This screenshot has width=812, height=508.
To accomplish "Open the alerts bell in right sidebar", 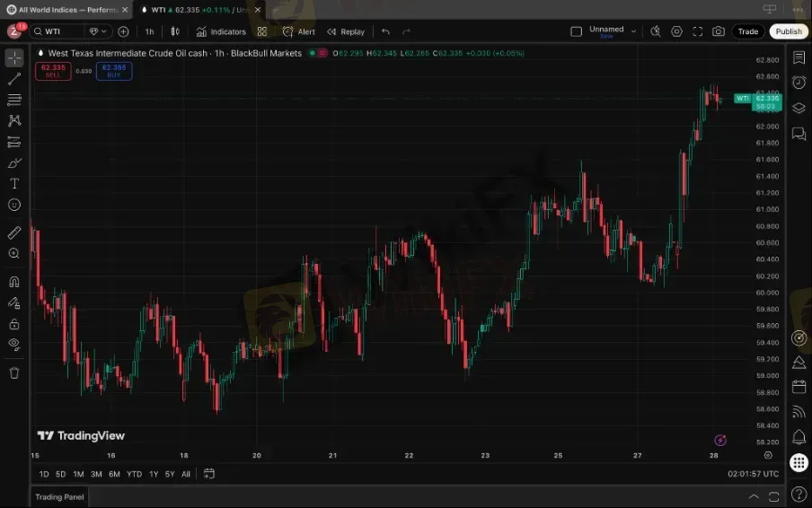I will click(799, 437).
